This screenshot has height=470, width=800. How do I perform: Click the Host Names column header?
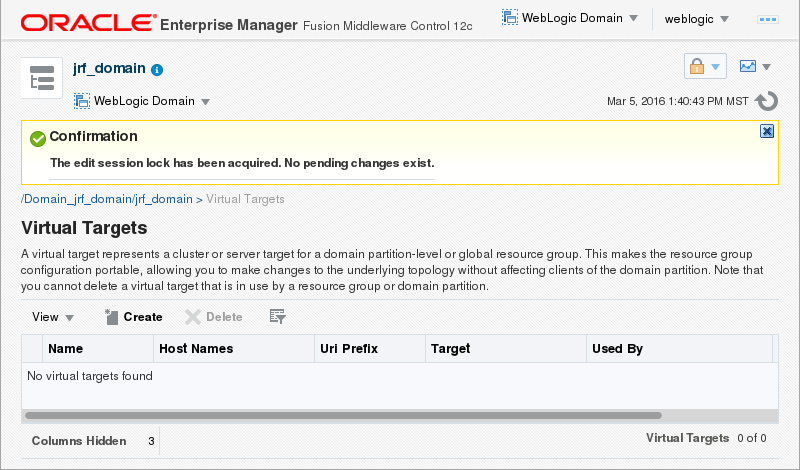coord(196,349)
